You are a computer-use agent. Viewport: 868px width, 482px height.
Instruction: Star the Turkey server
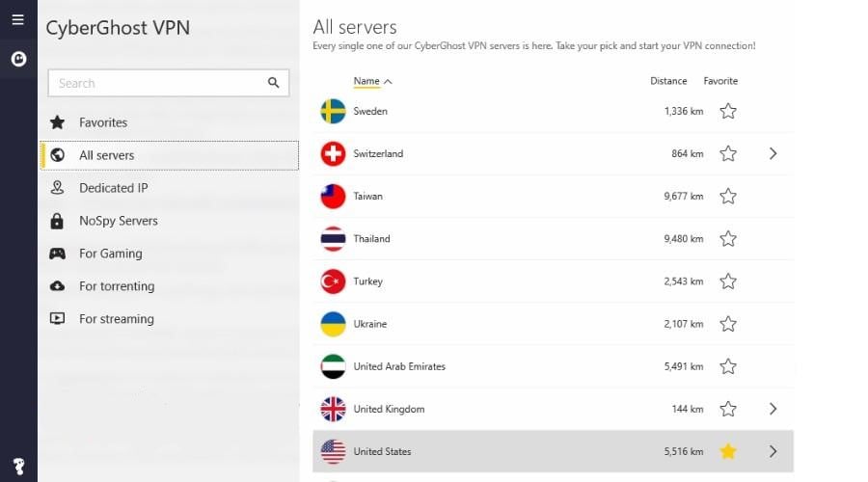728,281
